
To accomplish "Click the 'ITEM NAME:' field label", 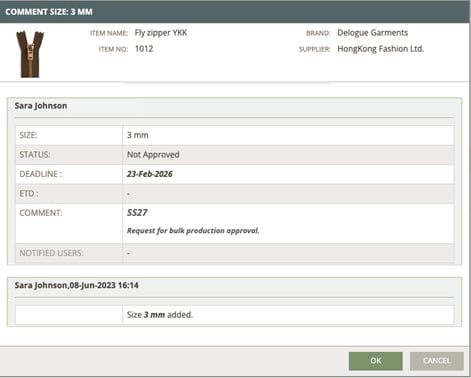I will [109, 33].
